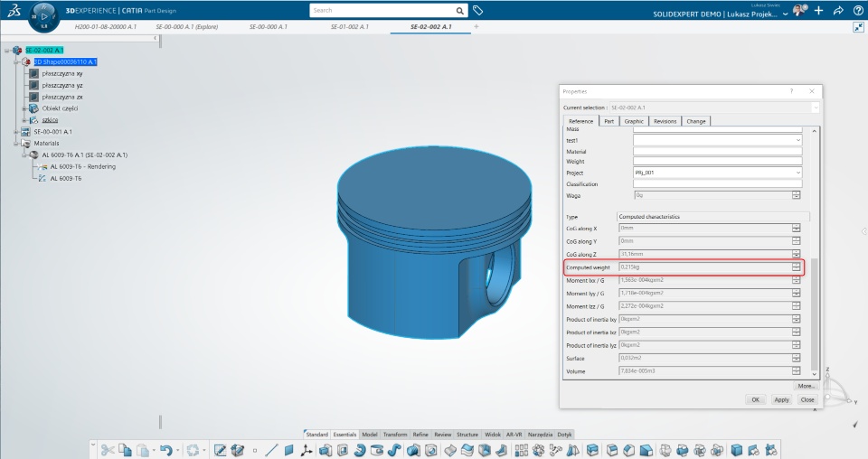Open the Transform toolbar tab
868x459 pixels.
pyautogui.click(x=395, y=434)
